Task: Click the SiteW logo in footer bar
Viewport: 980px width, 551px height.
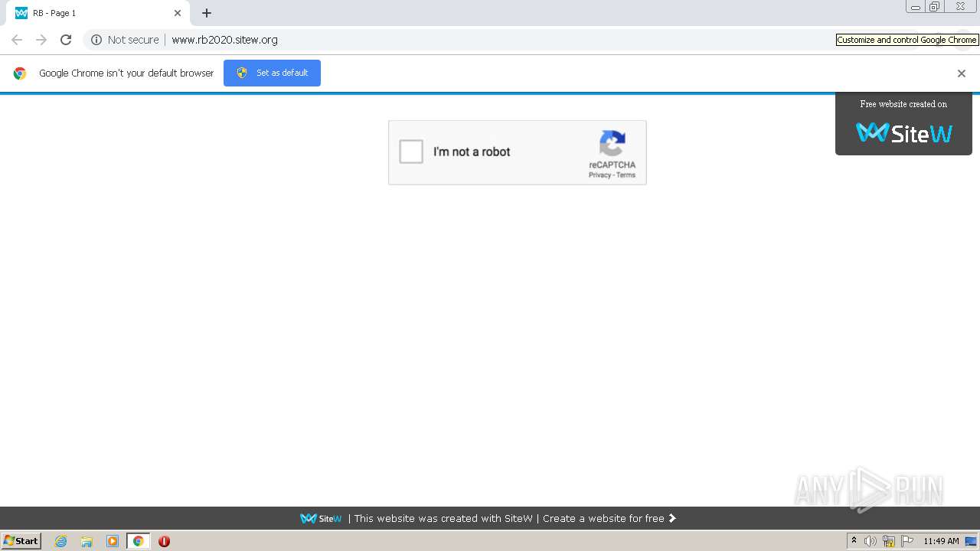Action: 321,518
